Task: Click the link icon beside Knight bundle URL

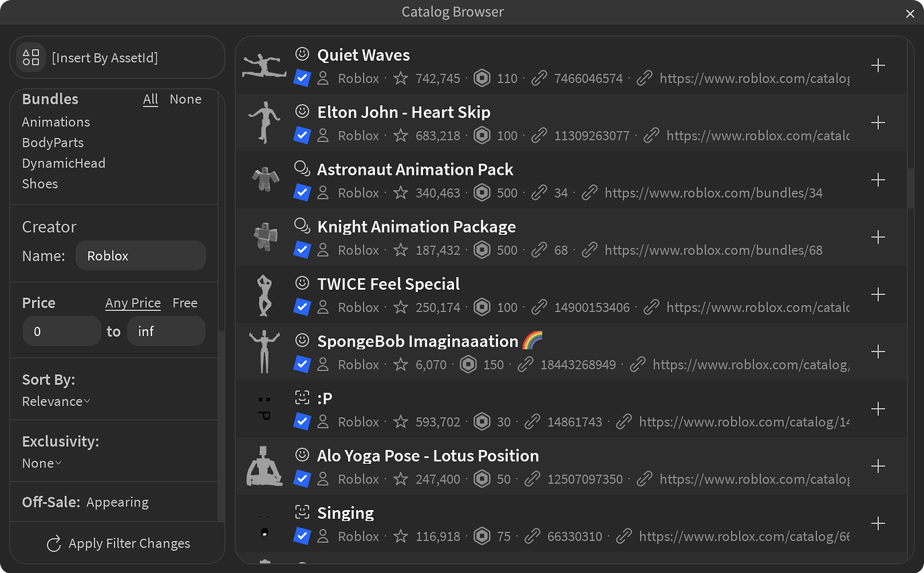Action: (589, 250)
